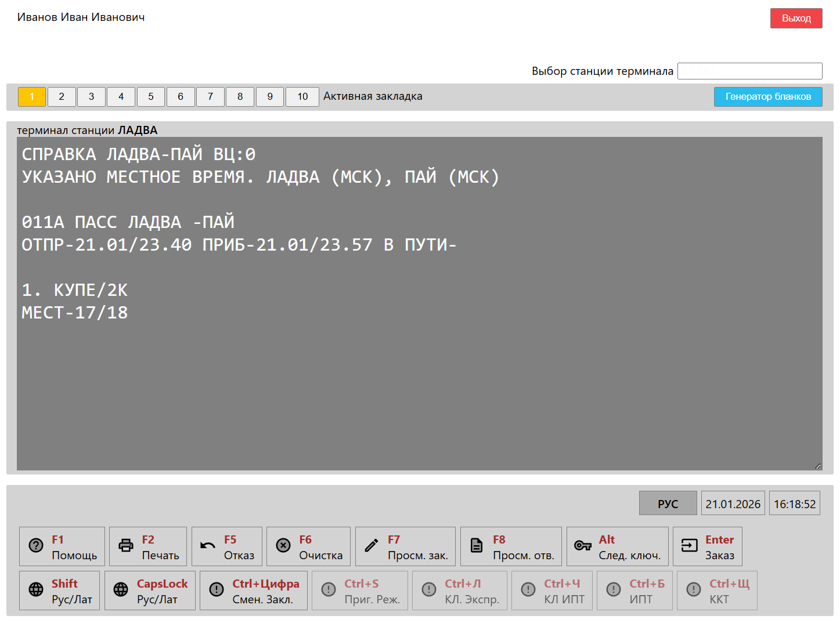This screenshot has height=623, width=840.
Task: Select bookmark tab 10
Action: tap(302, 96)
